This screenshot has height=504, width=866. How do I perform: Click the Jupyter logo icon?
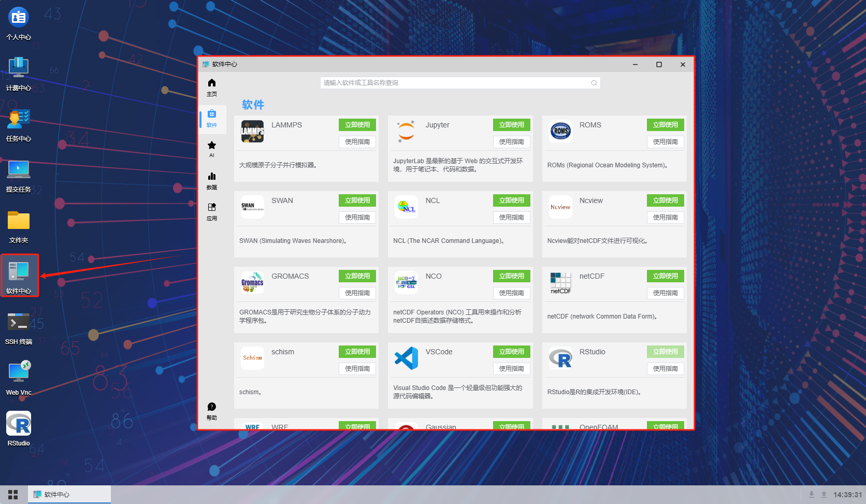point(407,131)
